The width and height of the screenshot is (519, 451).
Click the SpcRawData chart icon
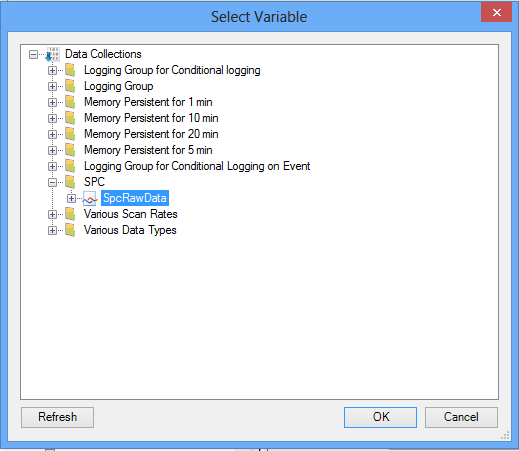tap(90, 198)
